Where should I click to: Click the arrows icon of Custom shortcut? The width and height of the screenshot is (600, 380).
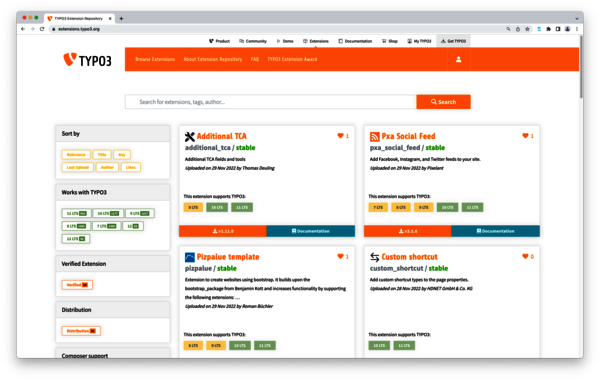tap(374, 257)
